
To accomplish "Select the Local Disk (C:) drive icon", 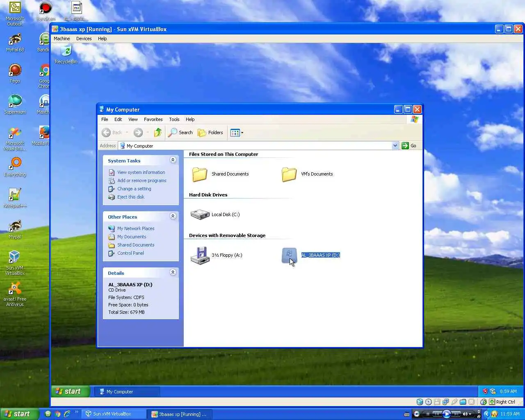I will (x=200, y=215).
